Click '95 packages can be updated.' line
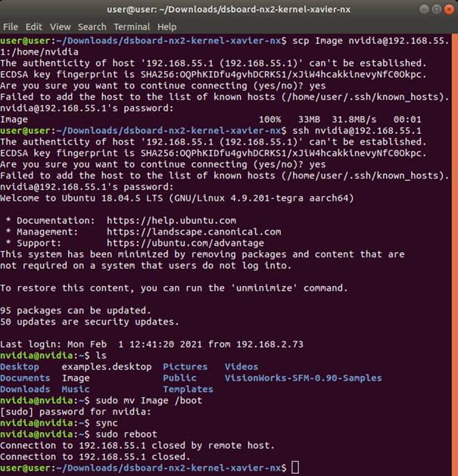The width and height of the screenshot is (458, 476). [76, 310]
